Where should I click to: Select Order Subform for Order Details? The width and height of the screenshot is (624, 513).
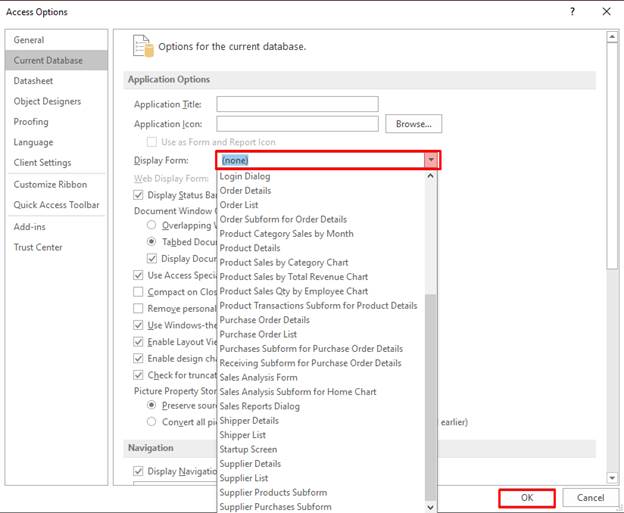(321, 219)
